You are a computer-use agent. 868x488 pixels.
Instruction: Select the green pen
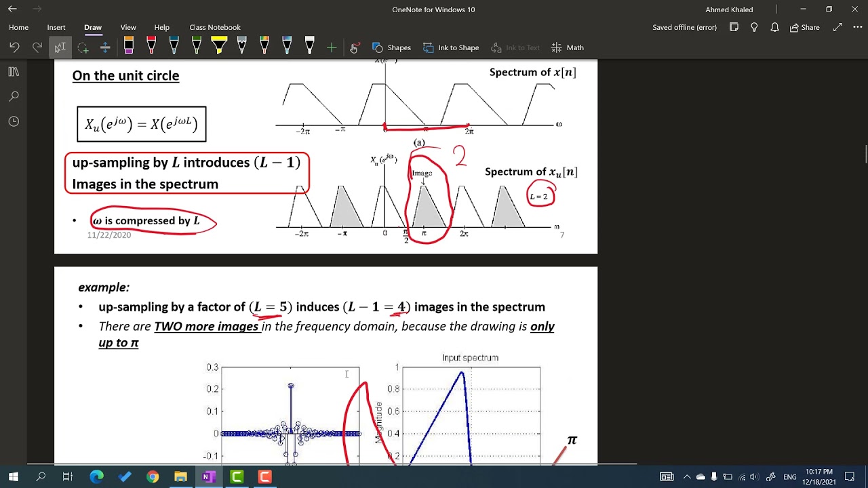197,46
